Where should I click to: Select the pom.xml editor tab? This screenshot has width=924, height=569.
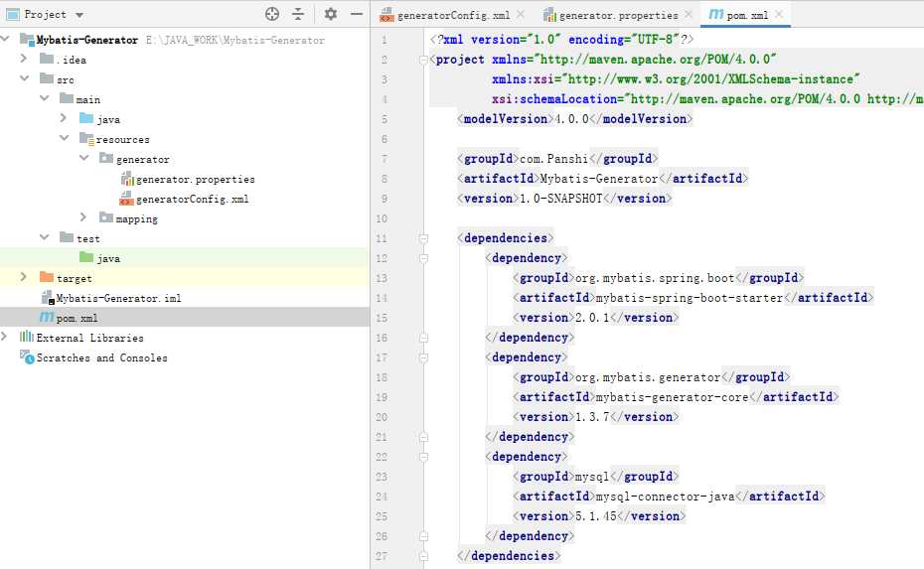747,15
